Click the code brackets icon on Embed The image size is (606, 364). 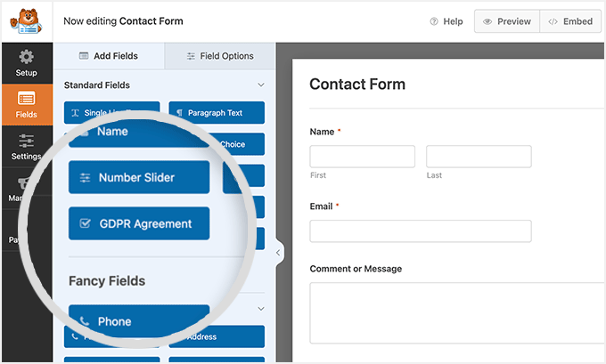tap(553, 21)
